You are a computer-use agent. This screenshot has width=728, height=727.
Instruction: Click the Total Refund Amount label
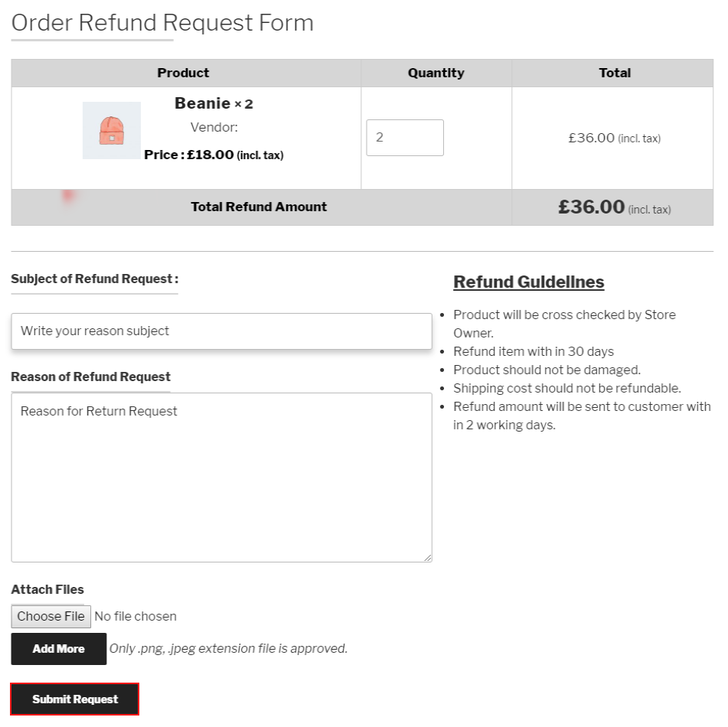(259, 207)
